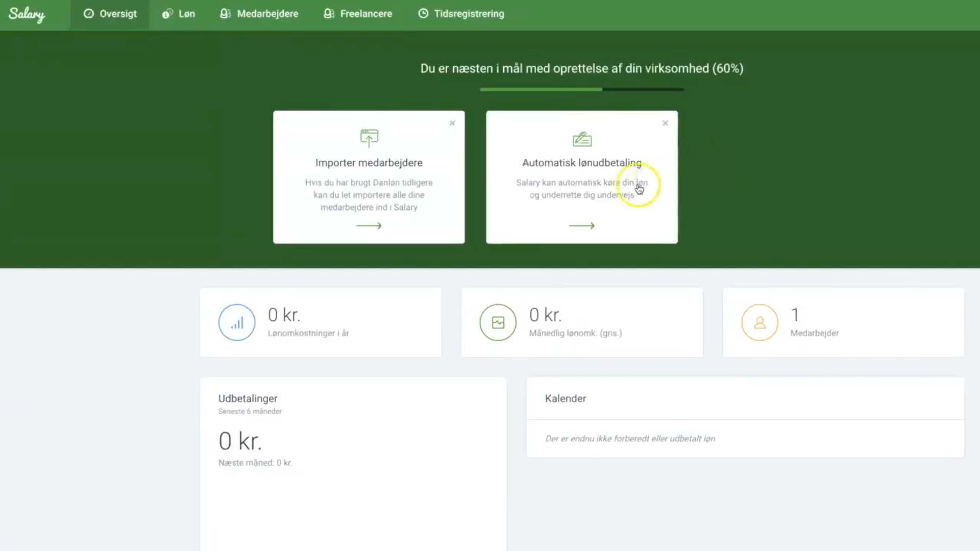Viewport: 980px width, 551px height.
Task: Click the Salary logo
Action: tap(27, 14)
